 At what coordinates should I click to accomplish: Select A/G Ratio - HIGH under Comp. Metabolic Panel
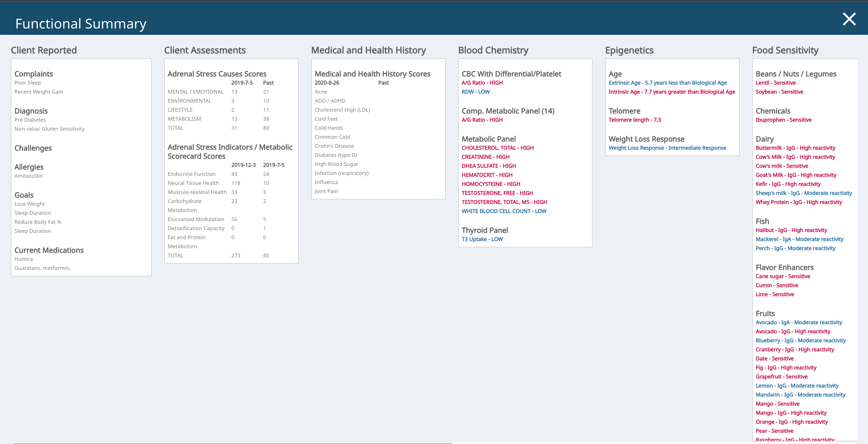pyautogui.click(x=482, y=120)
